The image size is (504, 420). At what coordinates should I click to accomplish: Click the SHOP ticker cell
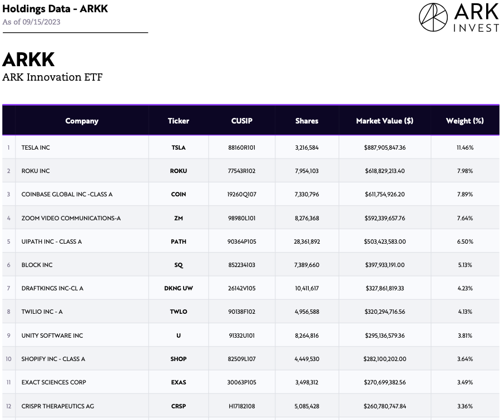179,359
